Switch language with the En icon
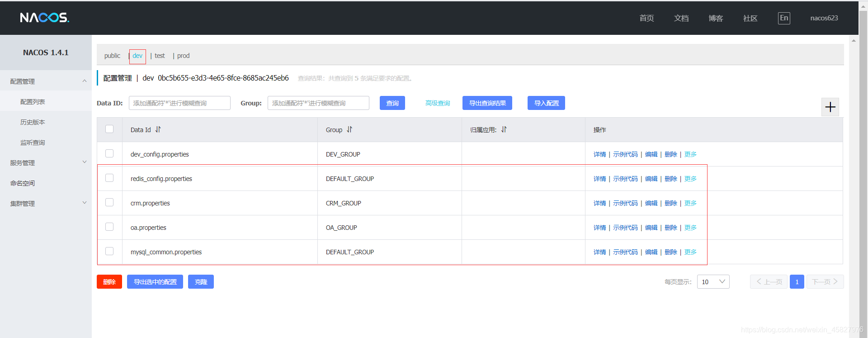The height and width of the screenshot is (338, 868). (784, 18)
